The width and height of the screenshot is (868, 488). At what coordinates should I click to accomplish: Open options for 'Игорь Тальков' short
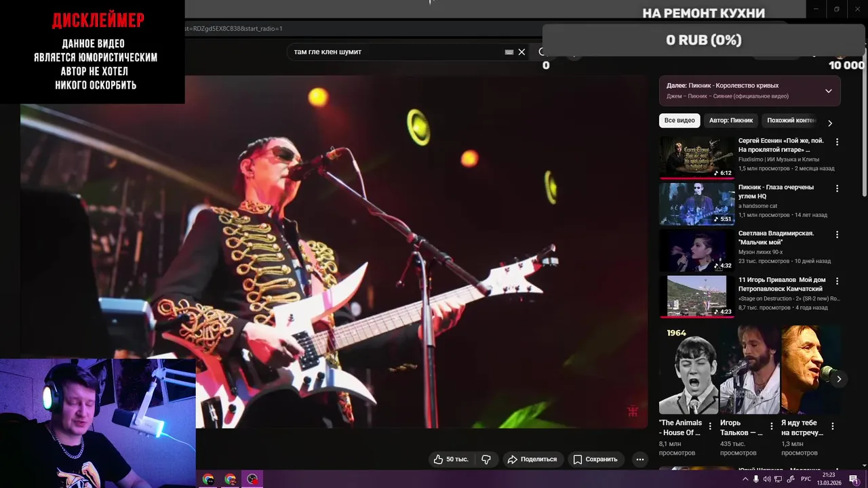pos(771,426)
